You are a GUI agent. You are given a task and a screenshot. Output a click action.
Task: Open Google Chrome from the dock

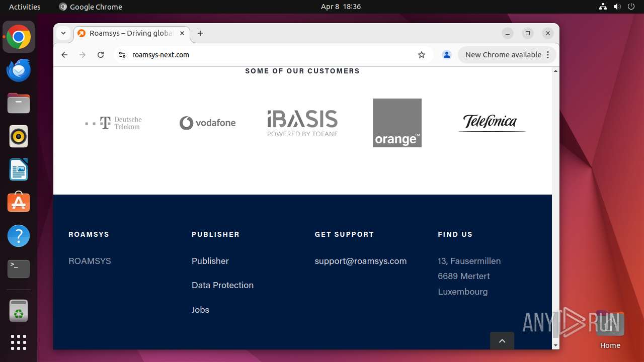click(19, 37)
